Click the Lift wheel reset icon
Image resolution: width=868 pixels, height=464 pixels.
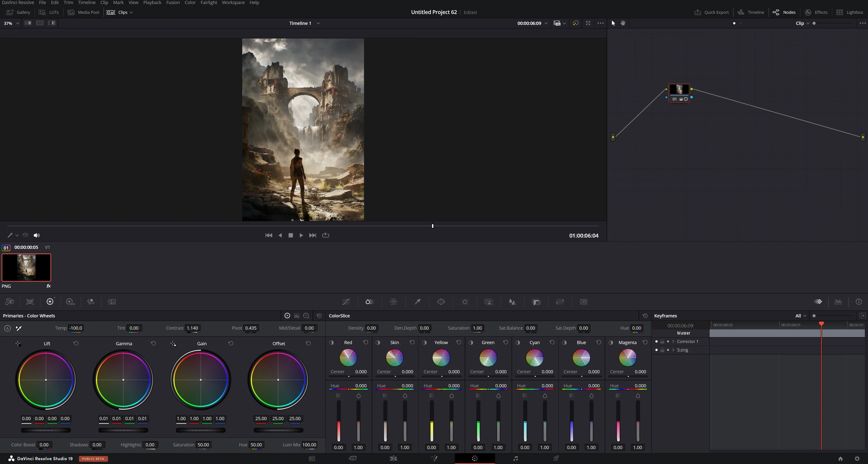(x=76, y=343)
